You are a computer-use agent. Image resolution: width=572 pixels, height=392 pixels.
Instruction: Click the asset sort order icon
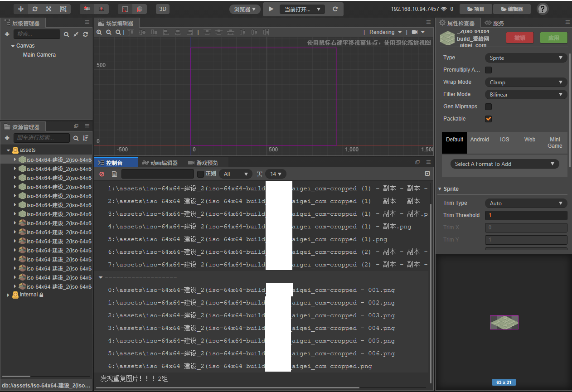(86, 138)
